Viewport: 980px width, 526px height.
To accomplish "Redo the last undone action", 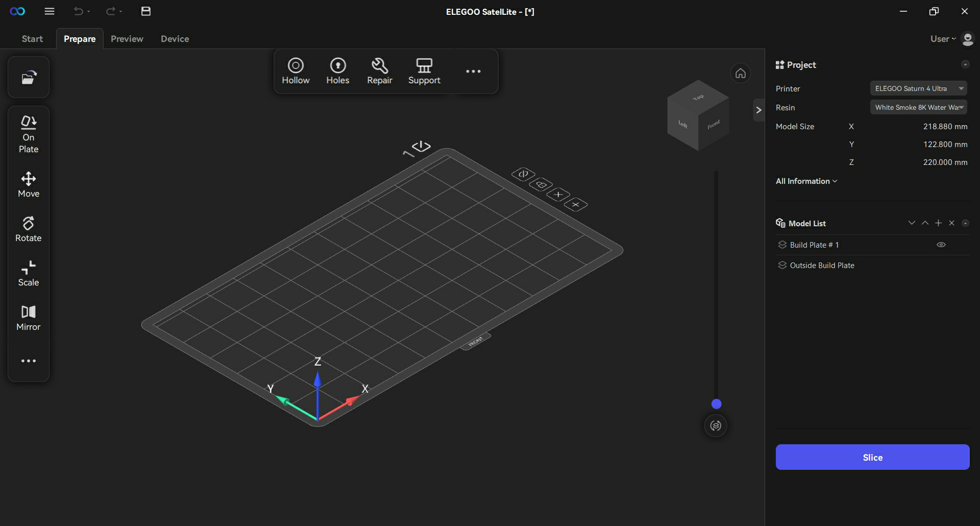I will 110,11.
